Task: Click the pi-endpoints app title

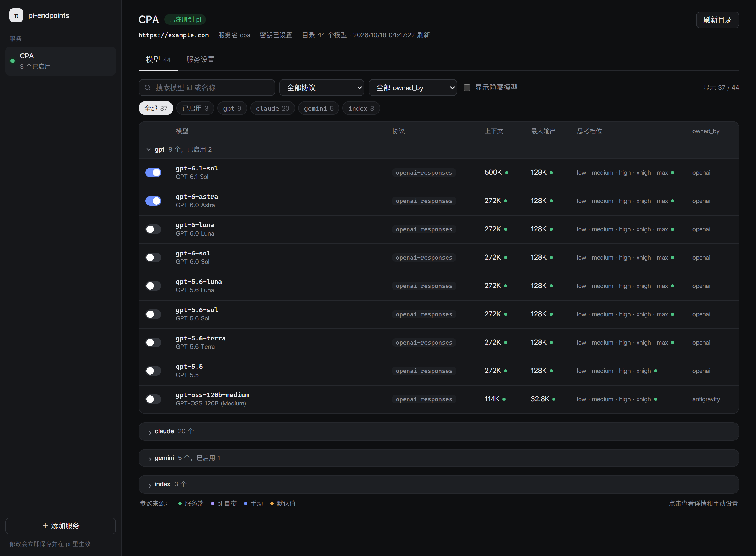Action: pos(49,15)
